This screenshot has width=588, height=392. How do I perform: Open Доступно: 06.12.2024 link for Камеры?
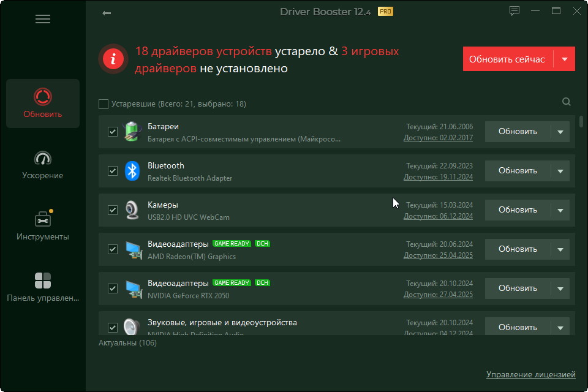pyautogui.click(x=438, y=216)
